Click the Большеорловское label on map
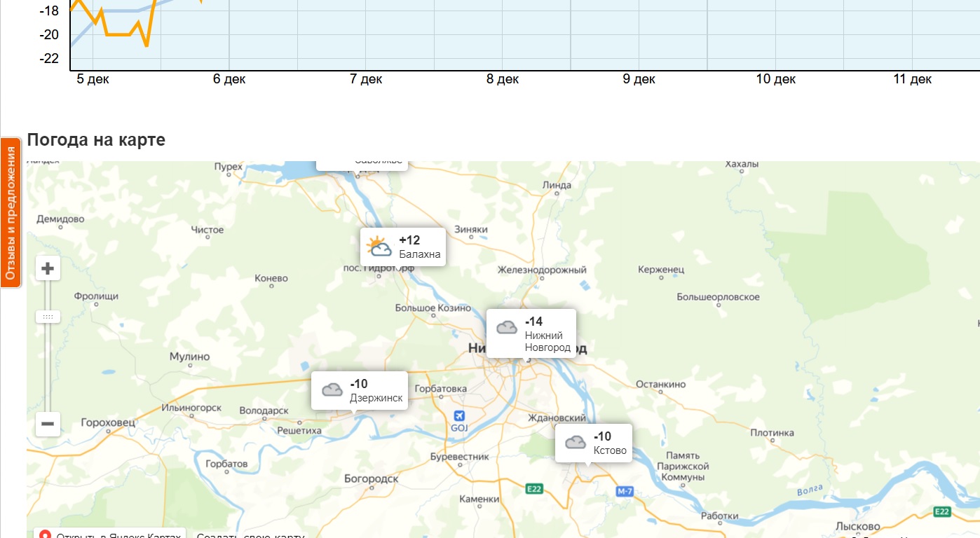The width and height of the screenshot is (980, 538). (x=719, y=297)
